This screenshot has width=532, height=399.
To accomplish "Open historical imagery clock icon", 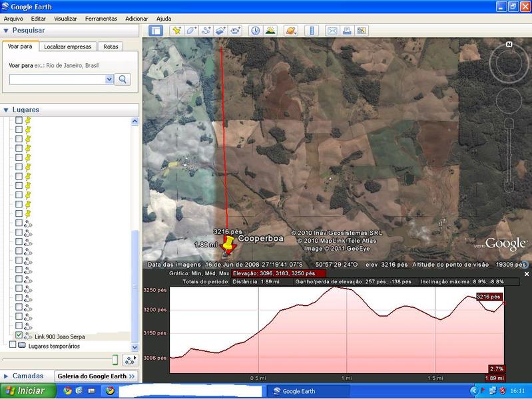I will pos(255,31).
